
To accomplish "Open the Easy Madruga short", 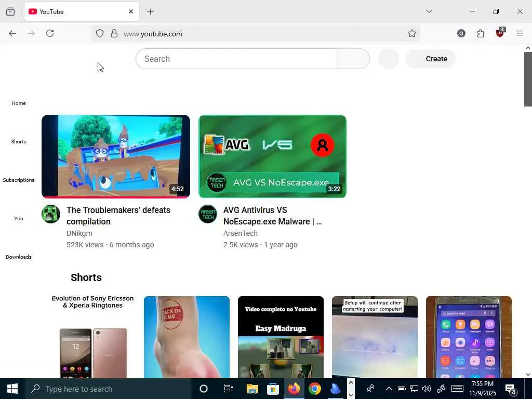I will [x=281, y=337].
